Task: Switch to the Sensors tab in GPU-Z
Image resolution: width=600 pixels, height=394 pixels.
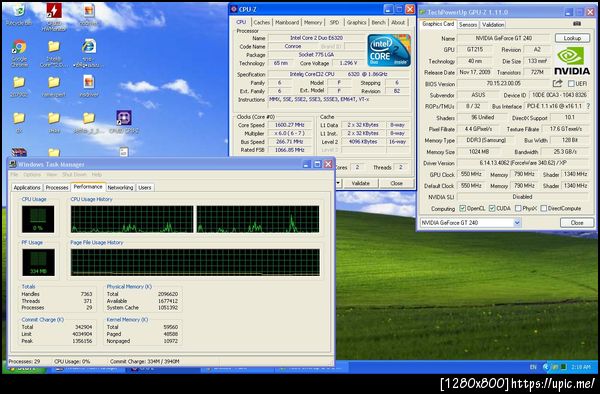Action: click(x=468, y=24)
